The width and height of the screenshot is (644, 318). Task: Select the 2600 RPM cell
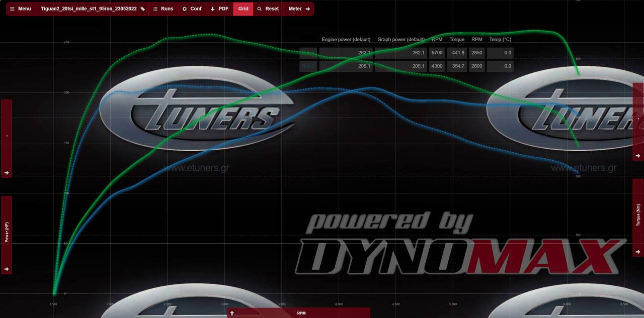coord(476,66)
